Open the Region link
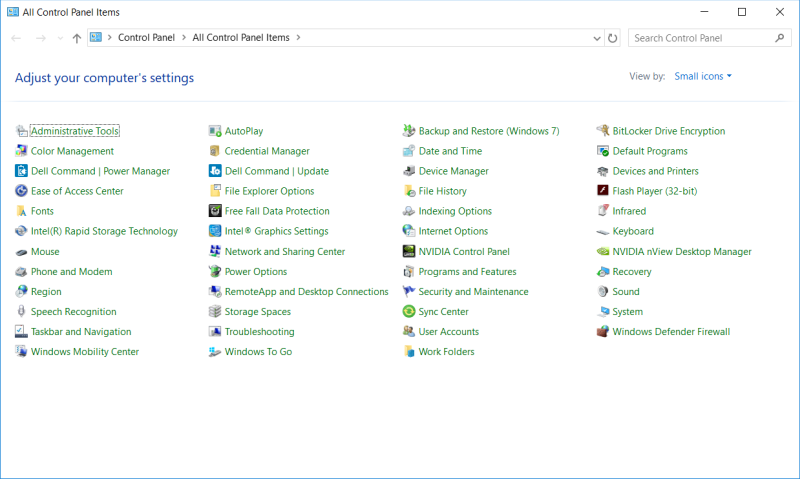Image resolution: width=800 pixels, height=479 pixels. point(46,292)
